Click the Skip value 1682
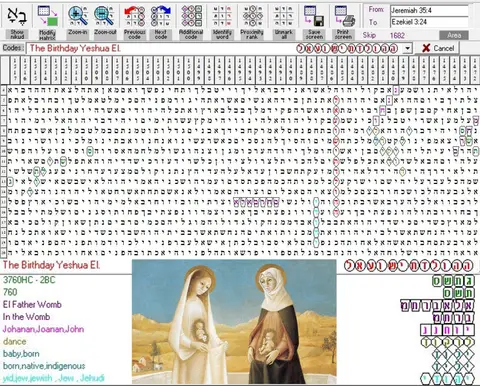The height and width of the screenshot is (386, 480). 397,35
